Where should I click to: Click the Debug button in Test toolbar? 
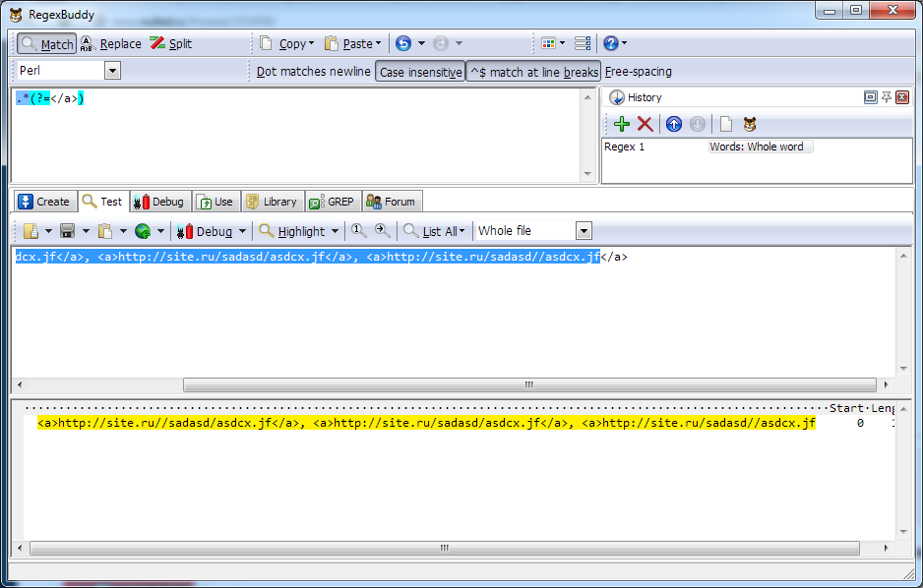pos(205,231)
